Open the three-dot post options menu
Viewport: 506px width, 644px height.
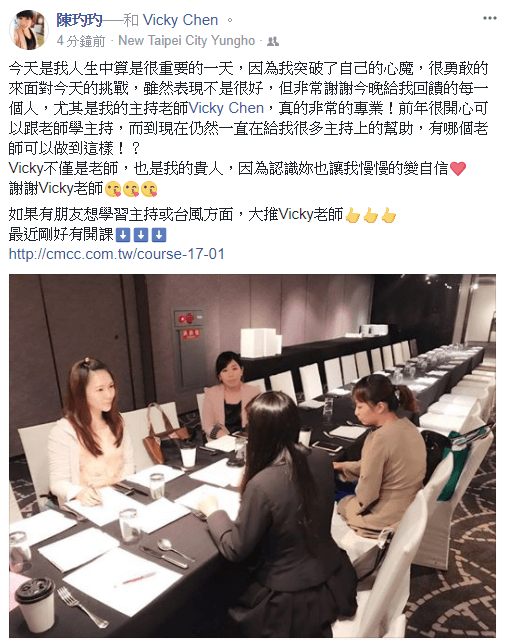pos(490,18)
